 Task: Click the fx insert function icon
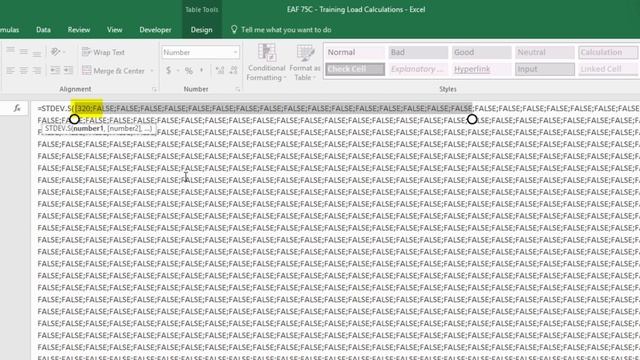coord(17,108)
